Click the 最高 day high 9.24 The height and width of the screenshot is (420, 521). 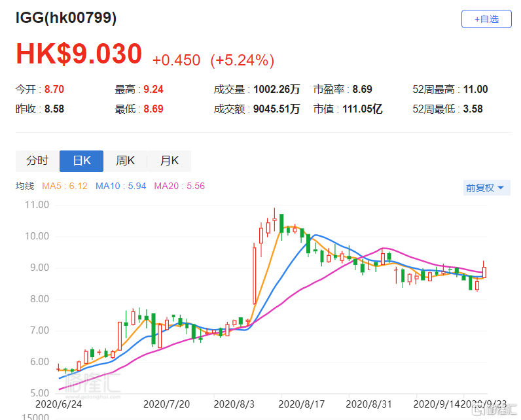[x=153, y=90]
